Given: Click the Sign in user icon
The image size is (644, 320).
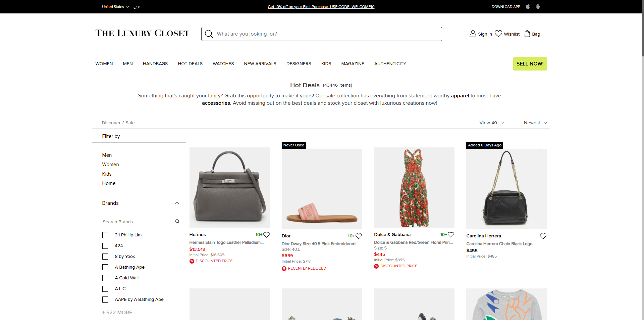Looking at the screenshot, I should [473, 34].
